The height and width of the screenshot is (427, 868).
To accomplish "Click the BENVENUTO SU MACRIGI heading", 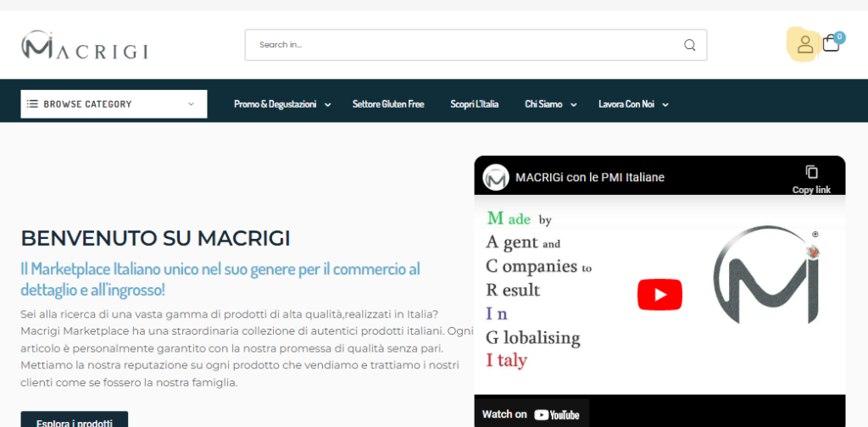I will click(x=156, y=238).
